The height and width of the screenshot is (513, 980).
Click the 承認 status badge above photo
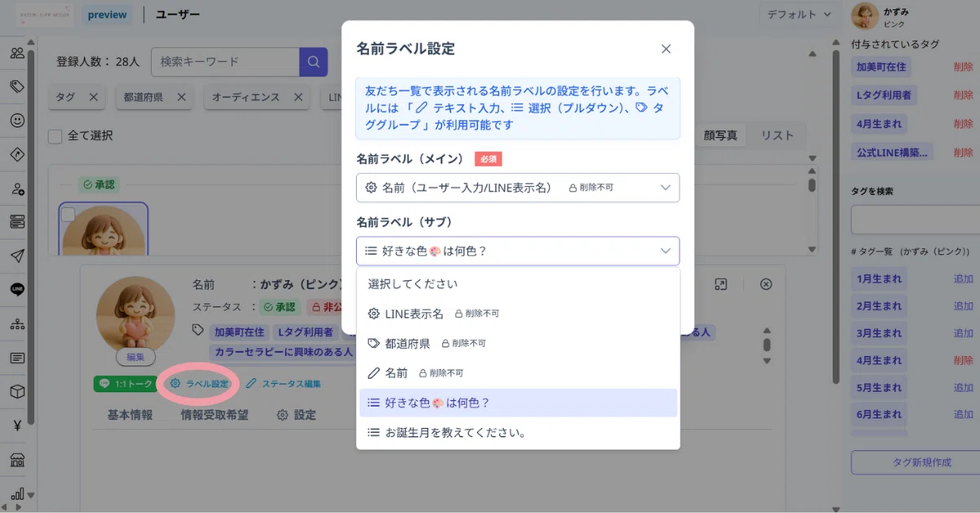point(99,185)
